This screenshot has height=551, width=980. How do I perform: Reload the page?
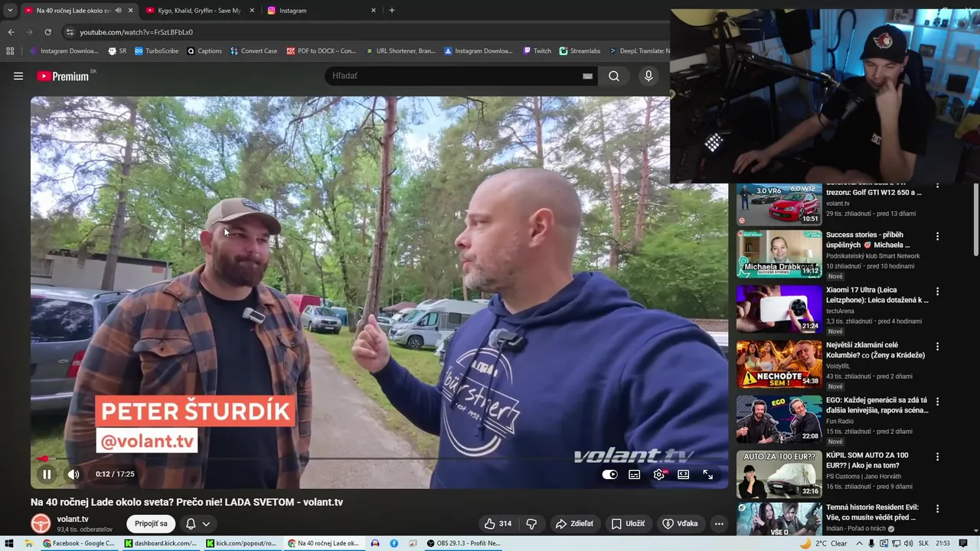(47, 32)
